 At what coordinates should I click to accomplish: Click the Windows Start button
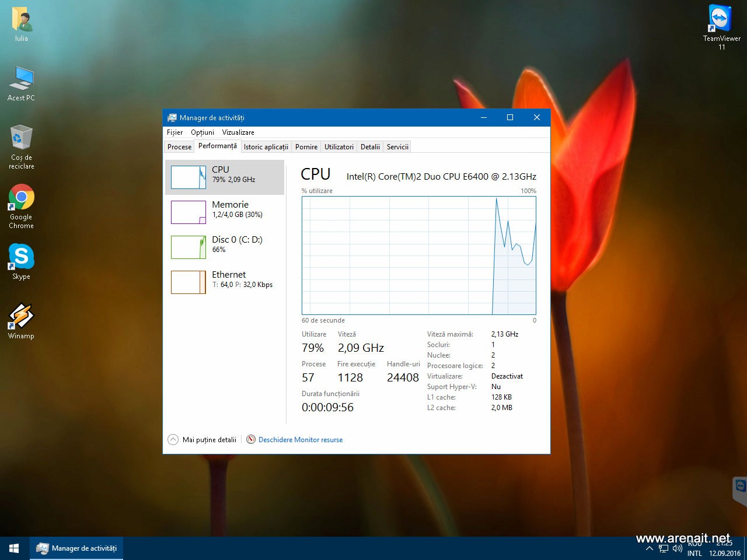(14, 548)
